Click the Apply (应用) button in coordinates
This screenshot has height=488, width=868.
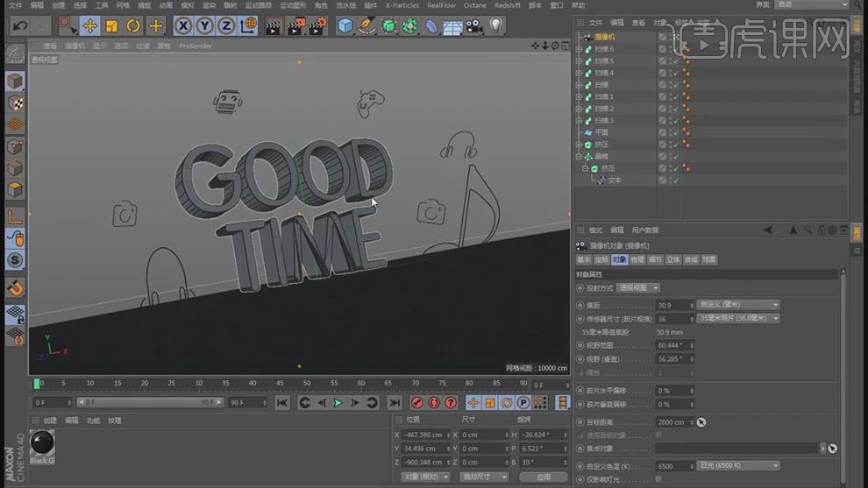543,477
